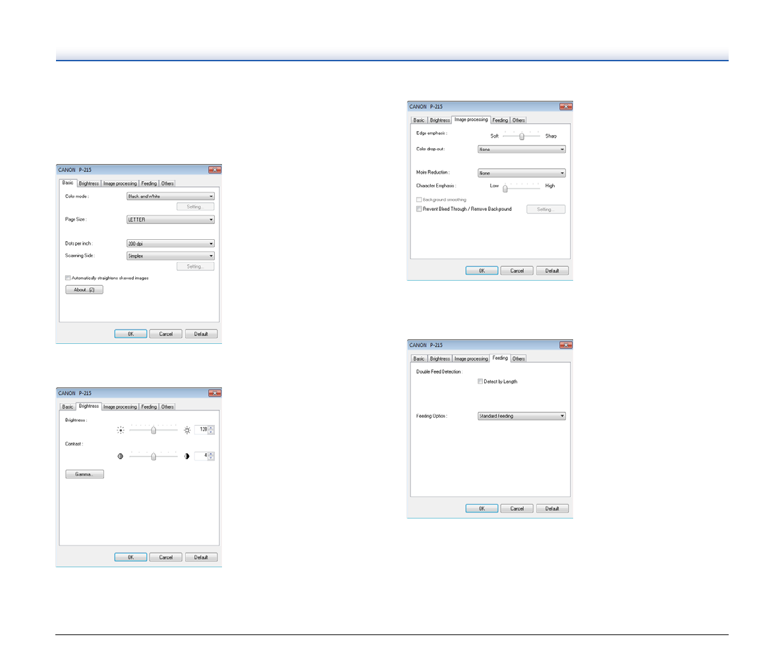This screenshot has width=784, height=672.
Task: Click the bright sun icon right of Brightness slider
Action: pos(187,430)
